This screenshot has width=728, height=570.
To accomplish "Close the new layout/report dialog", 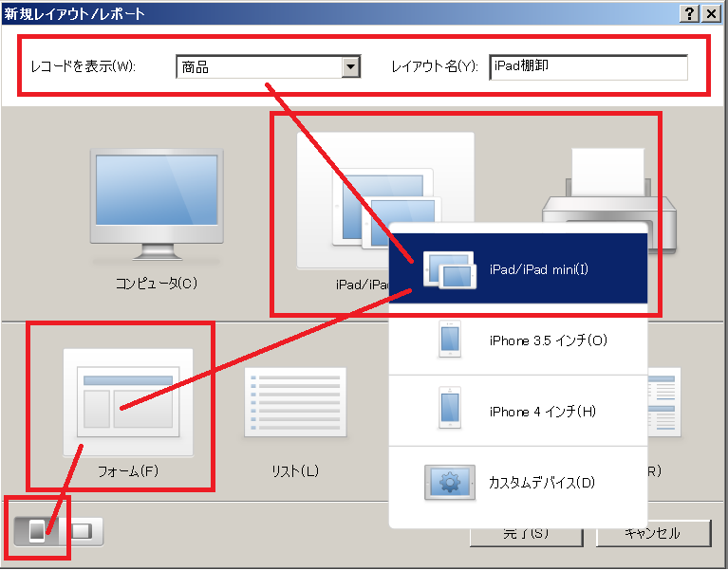I will pyautogui.click(x=711, y=14).
